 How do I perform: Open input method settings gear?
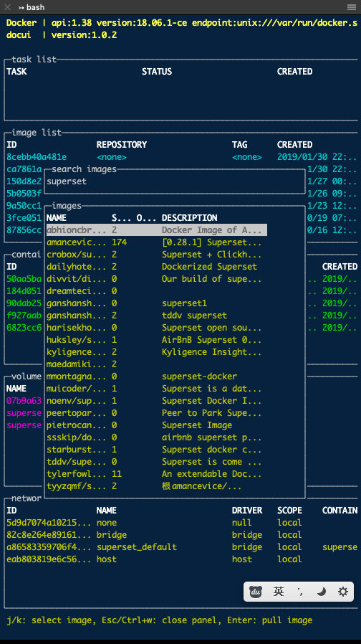pyautogui.click(x=343, y=592)
